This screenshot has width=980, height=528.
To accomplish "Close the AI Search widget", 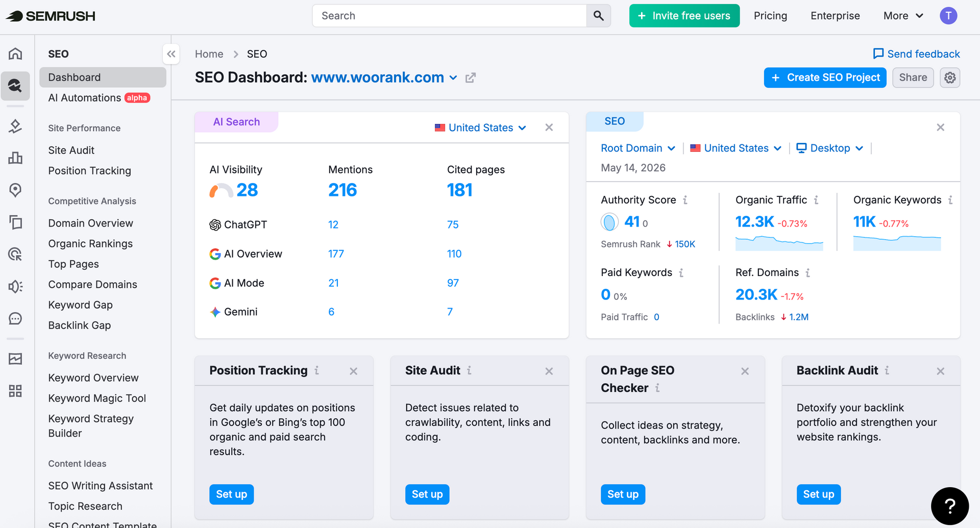I will (x=549, y=128).
